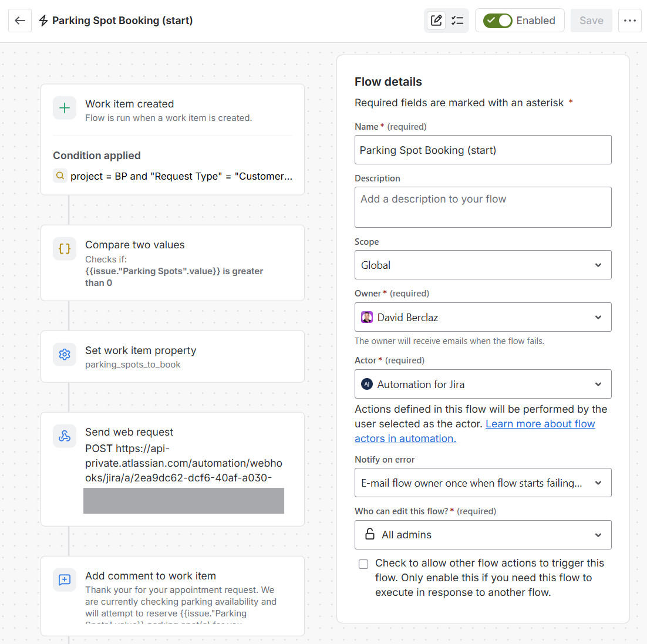The width and height of the screenshot is (647, 644).
Task: Toggle the Enabled switch off
Action: (x=498, y=21)
